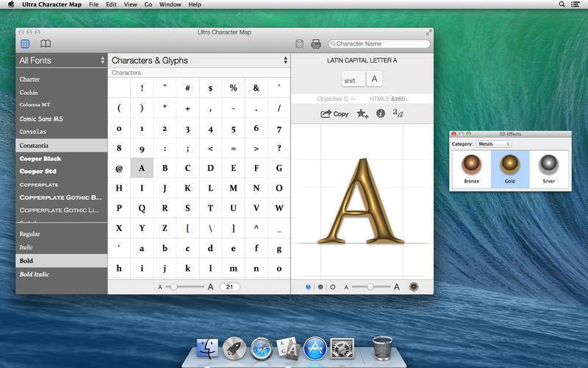The height and width of the screenshot is (368, 588).
Task: Open the Window menu
Action: point(171,4)
